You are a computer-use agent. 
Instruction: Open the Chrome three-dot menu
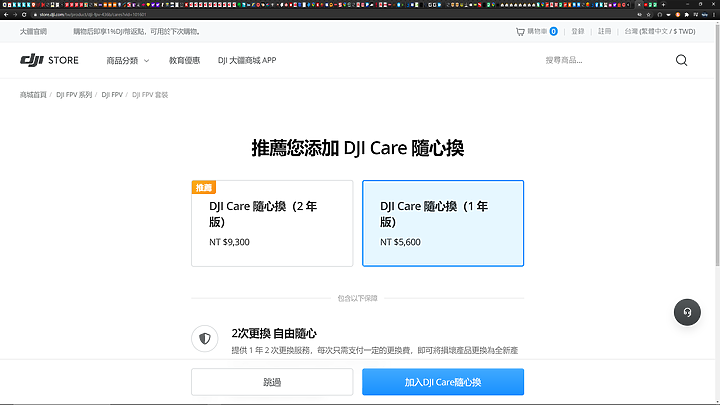tap(714, 15)
